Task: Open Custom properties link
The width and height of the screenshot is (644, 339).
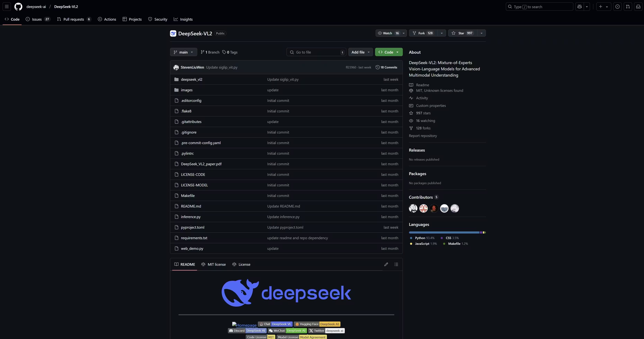Action: 431,105
